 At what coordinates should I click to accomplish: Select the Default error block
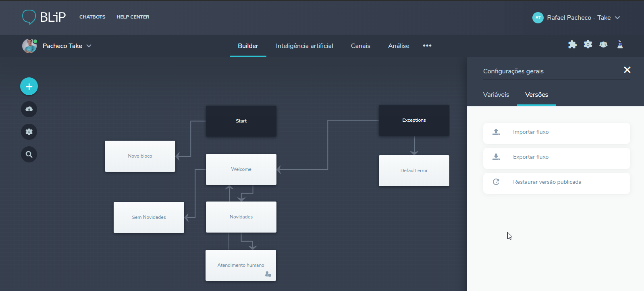click(414, 170)
